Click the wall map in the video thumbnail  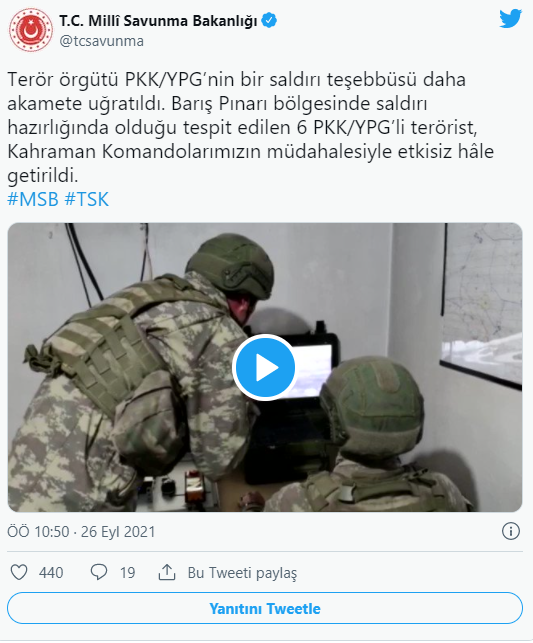coord(482,306)
